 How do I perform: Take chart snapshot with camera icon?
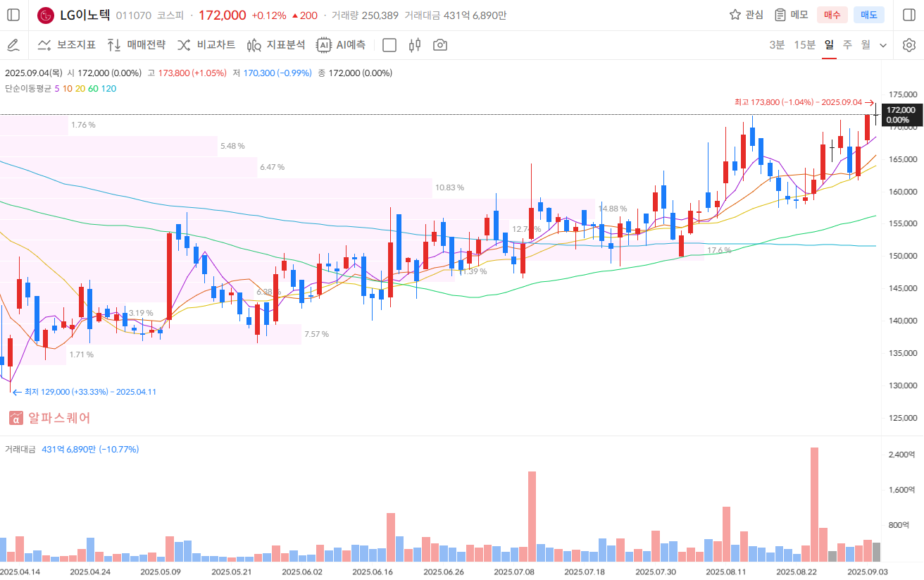[x=440, y=45]
